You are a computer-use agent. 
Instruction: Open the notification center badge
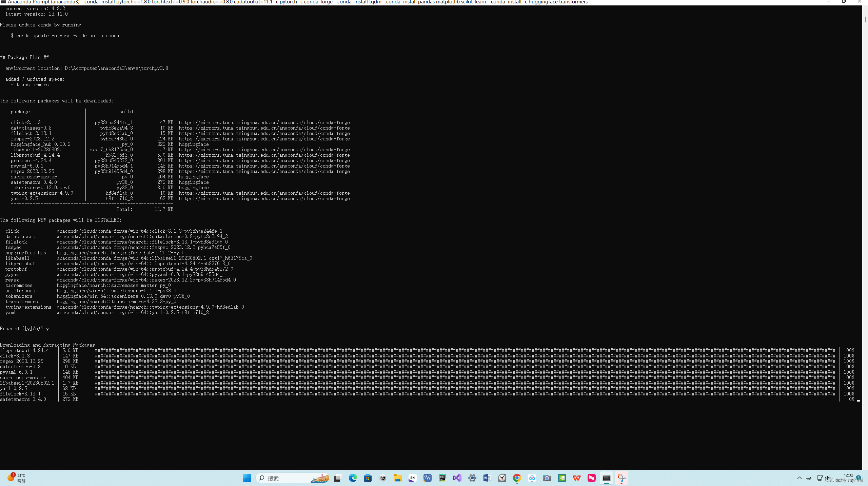(x=859, y=478)
